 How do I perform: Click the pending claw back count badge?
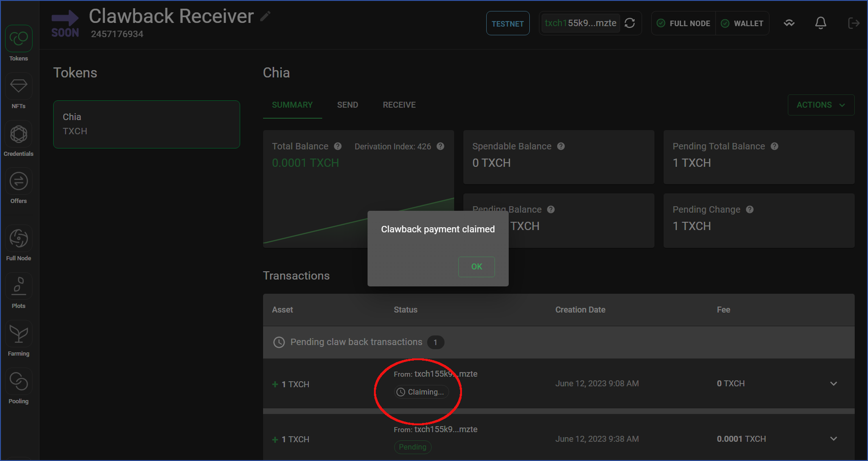[435, 342]
